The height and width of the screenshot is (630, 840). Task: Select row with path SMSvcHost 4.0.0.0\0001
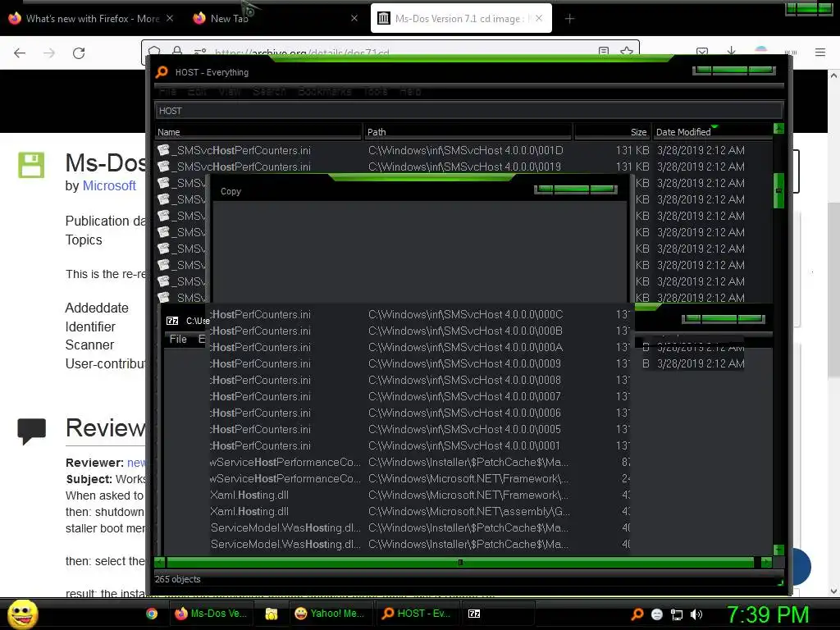pyautogui.click(x=419, y=445)
